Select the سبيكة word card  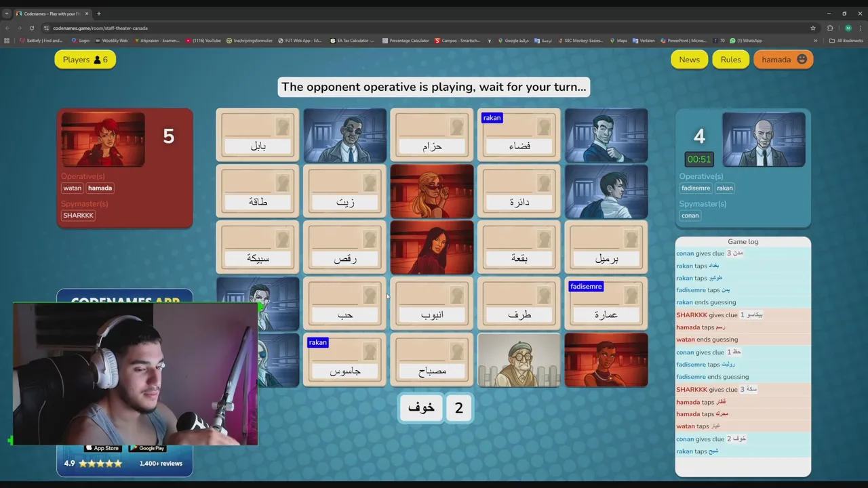point(258,247)
